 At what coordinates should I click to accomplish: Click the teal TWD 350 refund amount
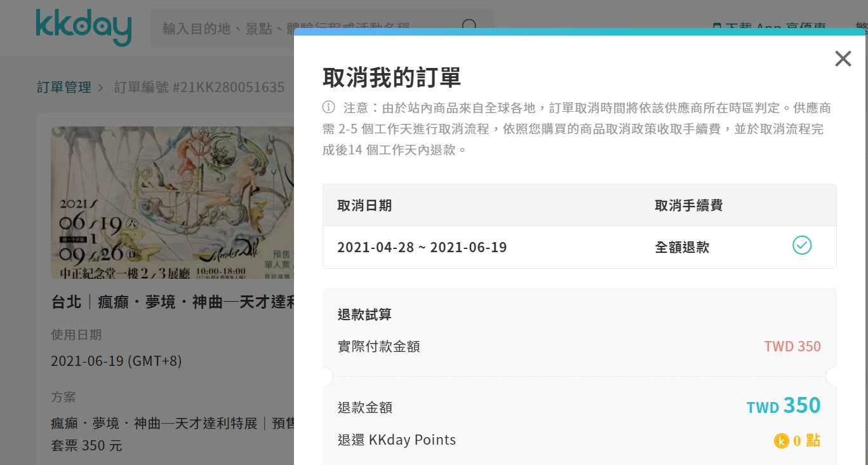(784, 405)
